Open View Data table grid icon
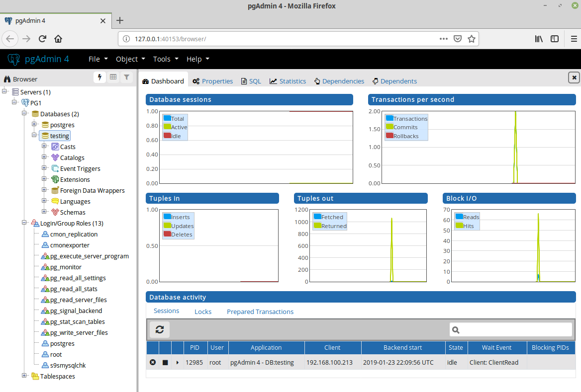The width and height of the screenshot is (581, 392). [113, 77]
